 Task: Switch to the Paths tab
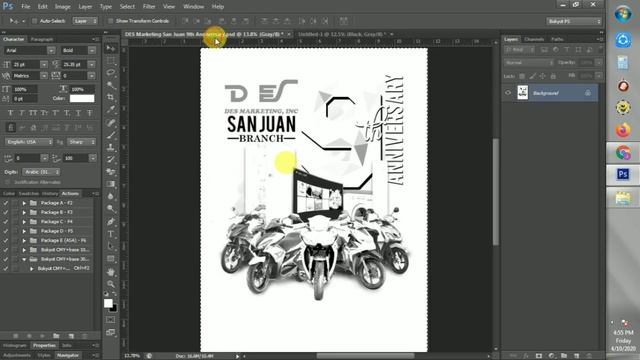click(557, 39)
